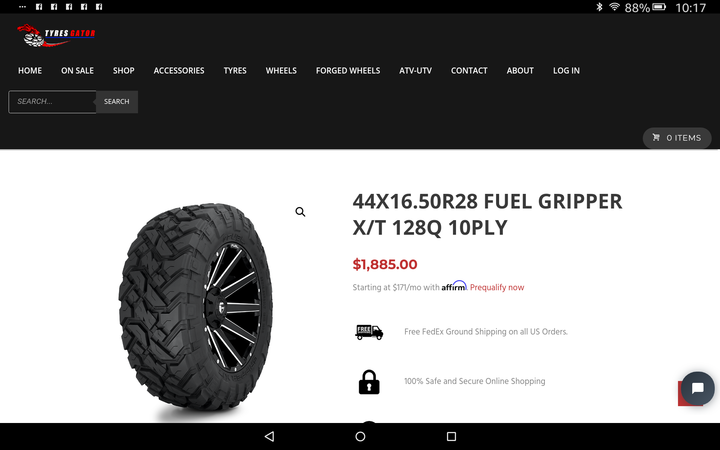Viewport: 720px width, 450px height.
Task: Click the free shipping truck icon
Action: pyautogui.click(x=369, y=332)
